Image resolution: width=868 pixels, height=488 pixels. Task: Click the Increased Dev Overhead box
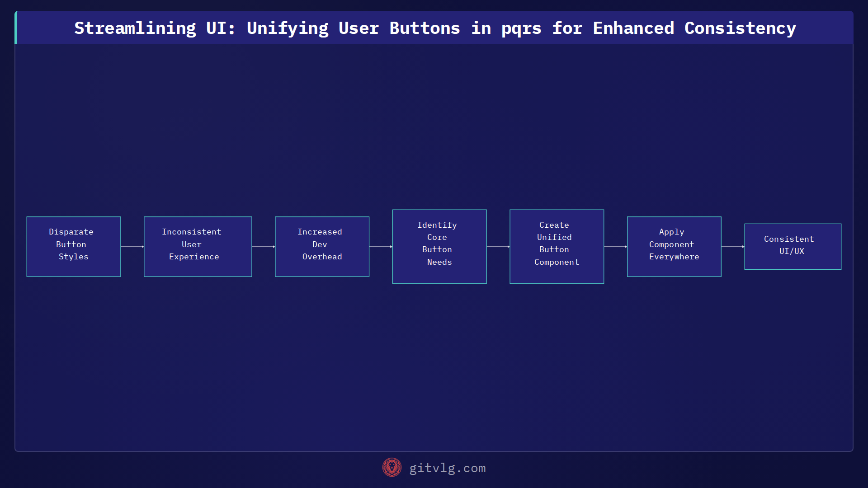(322, 247)
